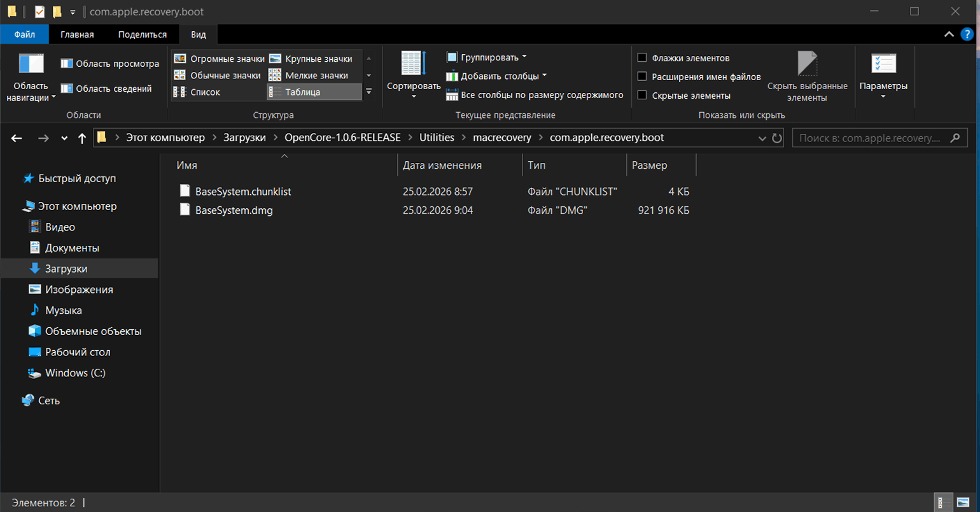980x512 pixels.
Task: Open Рабочий стол in the navigation pane
Action: [78, 352]
